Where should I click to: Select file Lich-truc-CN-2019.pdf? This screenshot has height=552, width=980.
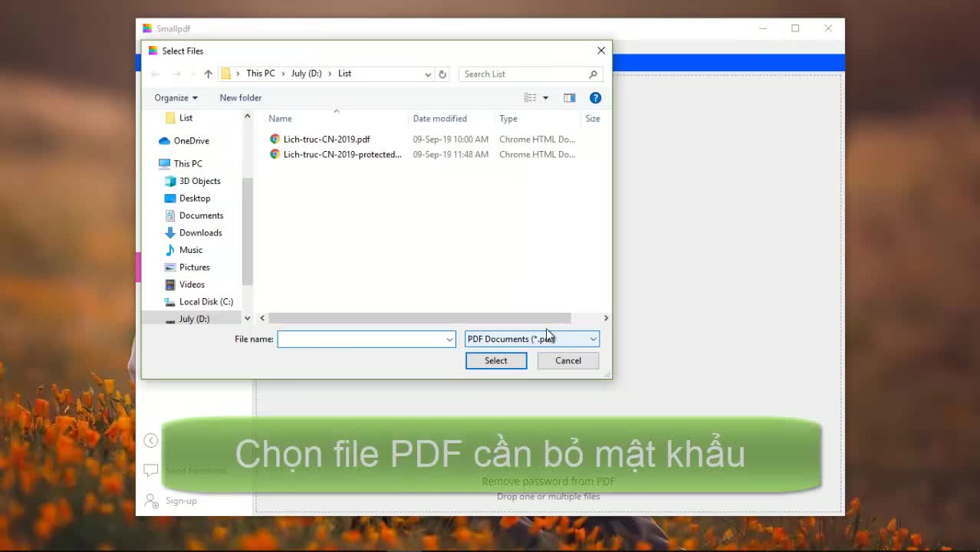point(327,139)
